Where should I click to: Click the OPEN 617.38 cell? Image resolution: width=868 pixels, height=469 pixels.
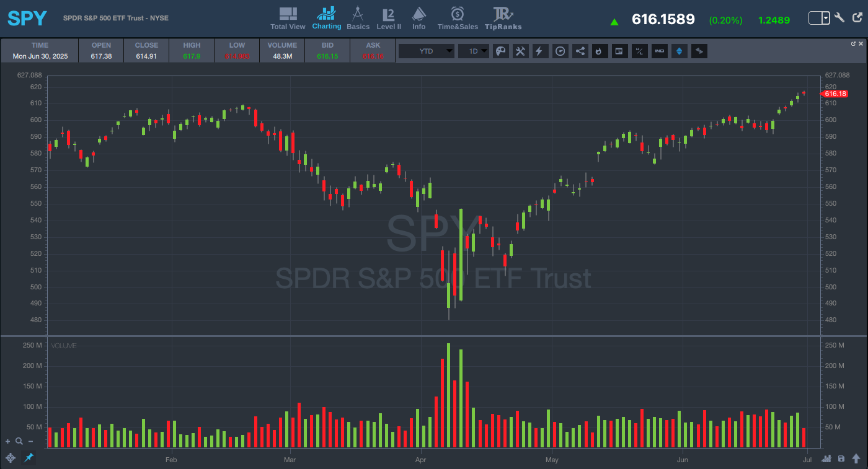102,51
